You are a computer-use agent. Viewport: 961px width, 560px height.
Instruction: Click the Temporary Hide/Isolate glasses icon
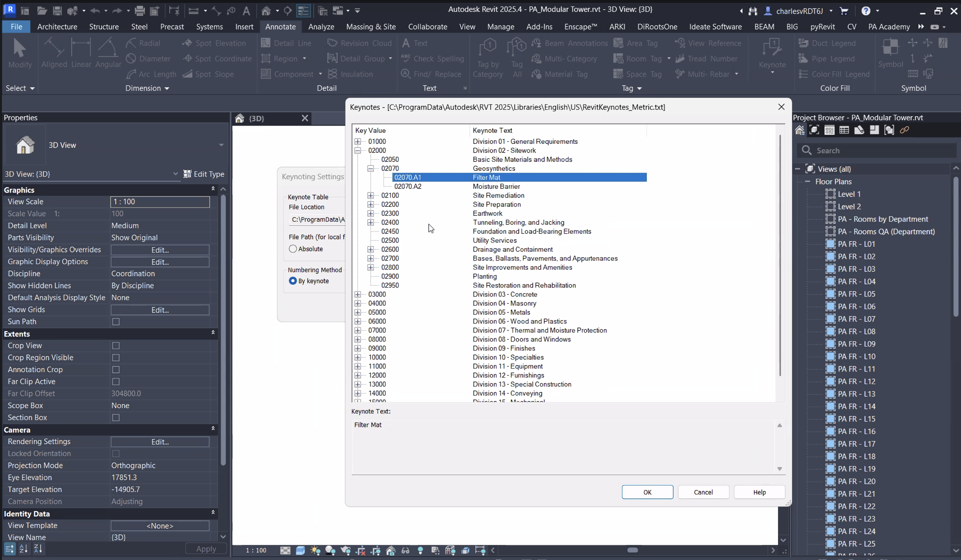pos(405,551)
